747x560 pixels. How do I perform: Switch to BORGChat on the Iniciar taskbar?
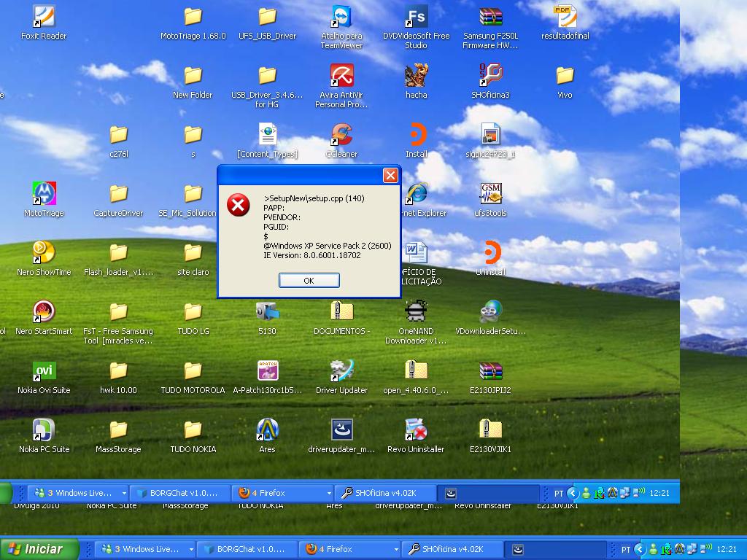(248, 549)
